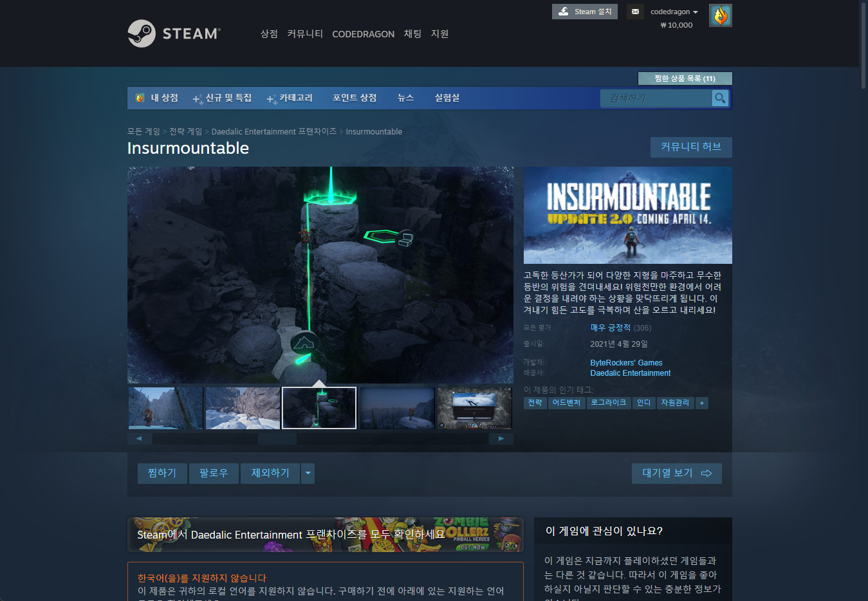Select the 자원관리 tag
The height and width of the screenshot is (601, 868).
coord(675,403)
